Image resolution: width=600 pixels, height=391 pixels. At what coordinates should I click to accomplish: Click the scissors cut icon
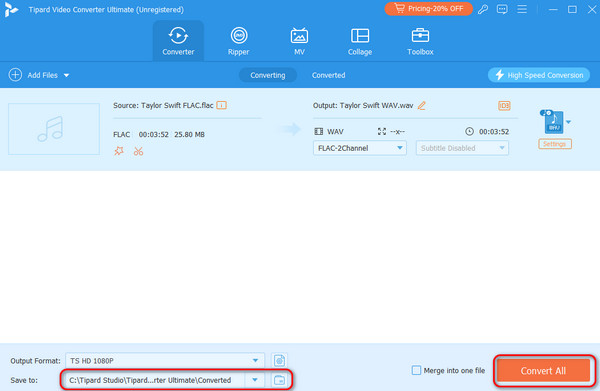pyautogui.click(x=138, y=151)
